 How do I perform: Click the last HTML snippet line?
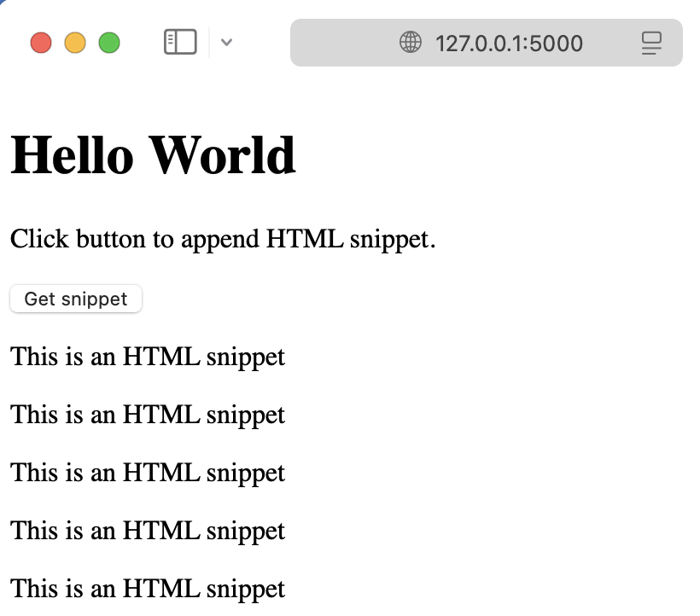pos(147,589)
